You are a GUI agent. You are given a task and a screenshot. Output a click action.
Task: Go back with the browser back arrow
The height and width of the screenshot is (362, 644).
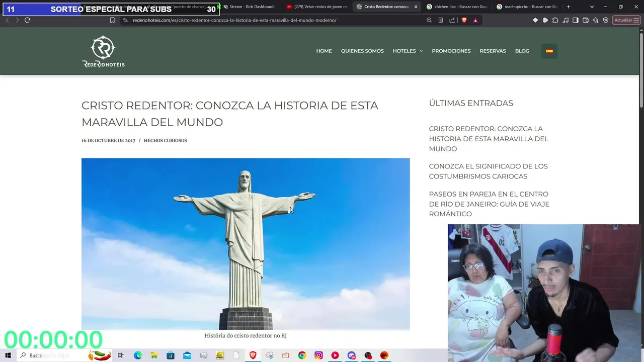[x=7, y=20]
